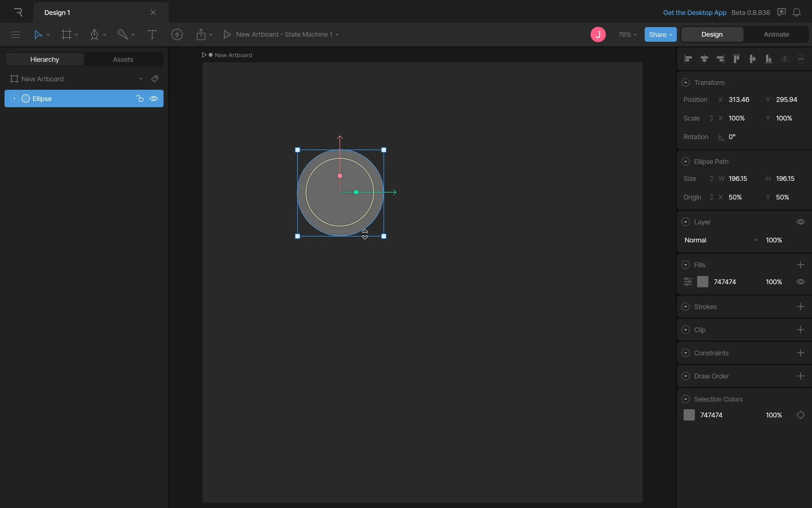Hide the Ellipse layer with eye icon
812x508 pixels.
pos(154,99)
